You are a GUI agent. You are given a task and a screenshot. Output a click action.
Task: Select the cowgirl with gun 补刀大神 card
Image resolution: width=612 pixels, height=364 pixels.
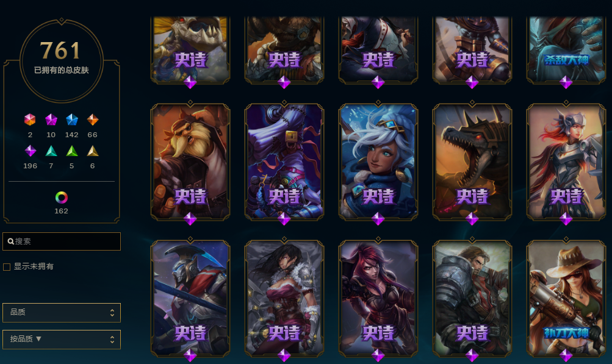[566, 298]
